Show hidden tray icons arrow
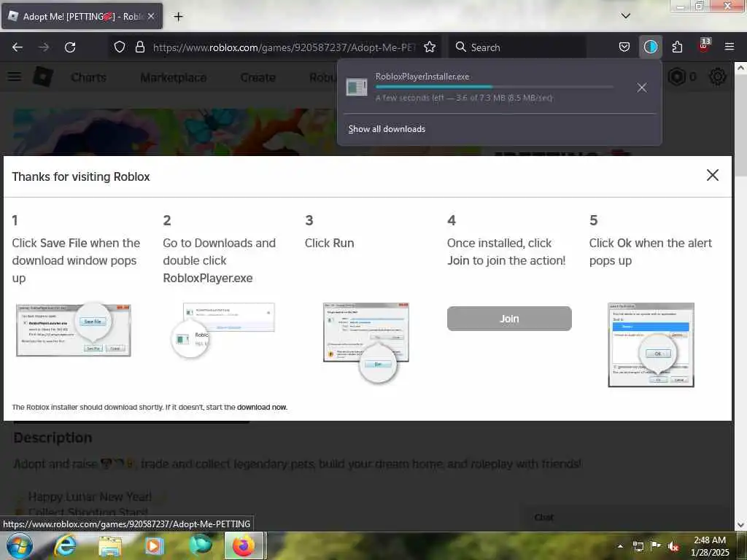The image size is (747, 560). [x=620, y=546]
